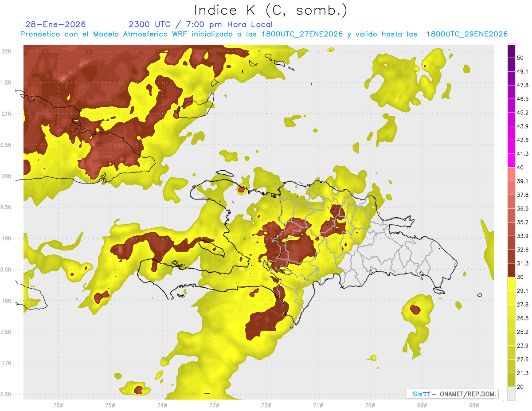This screenshot has width=532, height=411.
Task: Select the magenta 41.3 colorbar segment
Action: pyautogui.click(x=511, y=160)
